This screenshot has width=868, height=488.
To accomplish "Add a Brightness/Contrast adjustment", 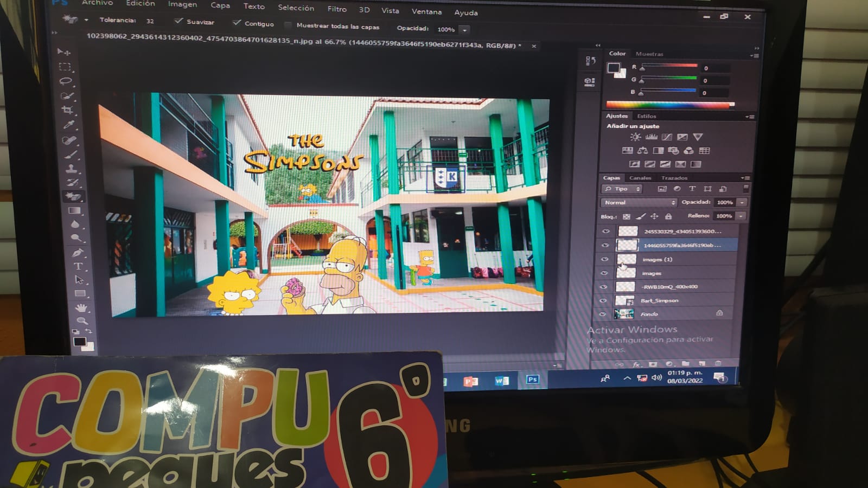I will [635, 137].
